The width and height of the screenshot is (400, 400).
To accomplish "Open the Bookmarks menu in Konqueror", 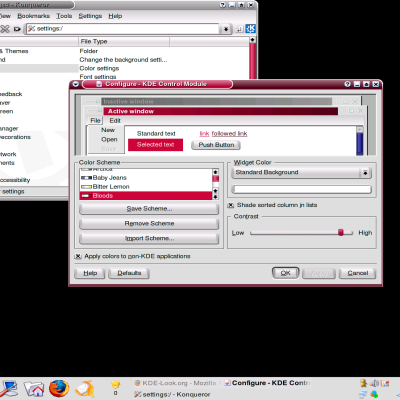I will [x=33, y=16].
